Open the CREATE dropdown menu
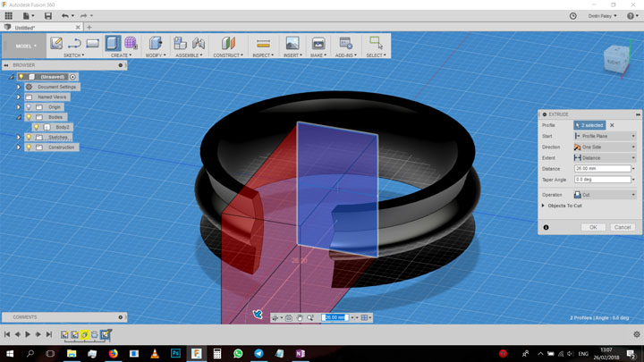 pos(121,55)
